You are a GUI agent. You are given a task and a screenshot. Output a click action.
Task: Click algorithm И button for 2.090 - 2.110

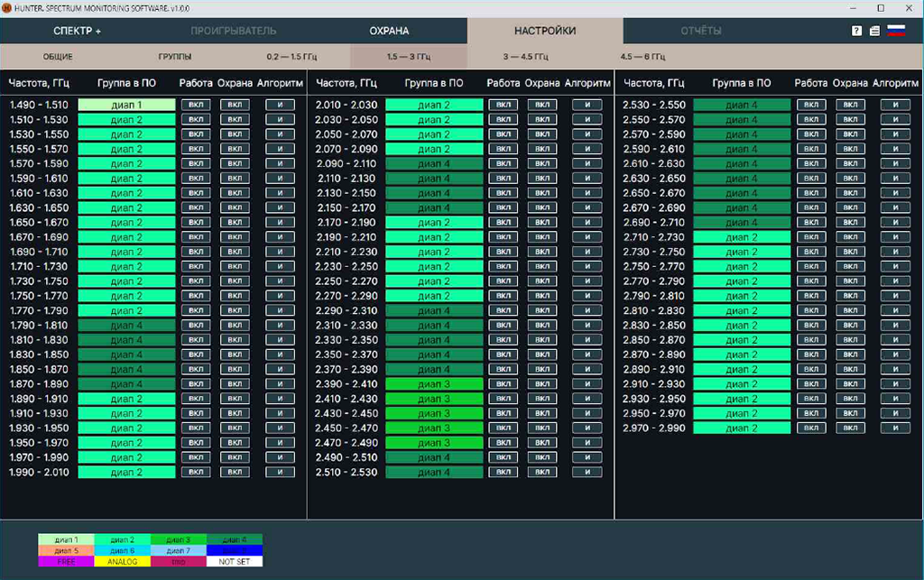coord(587,163)
